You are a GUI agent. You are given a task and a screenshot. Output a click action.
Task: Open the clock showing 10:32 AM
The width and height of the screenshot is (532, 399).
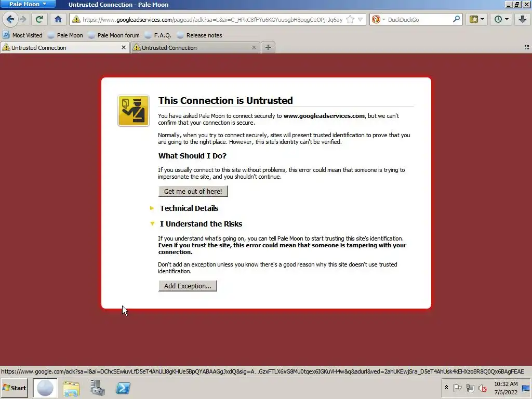tap(506, 388)
